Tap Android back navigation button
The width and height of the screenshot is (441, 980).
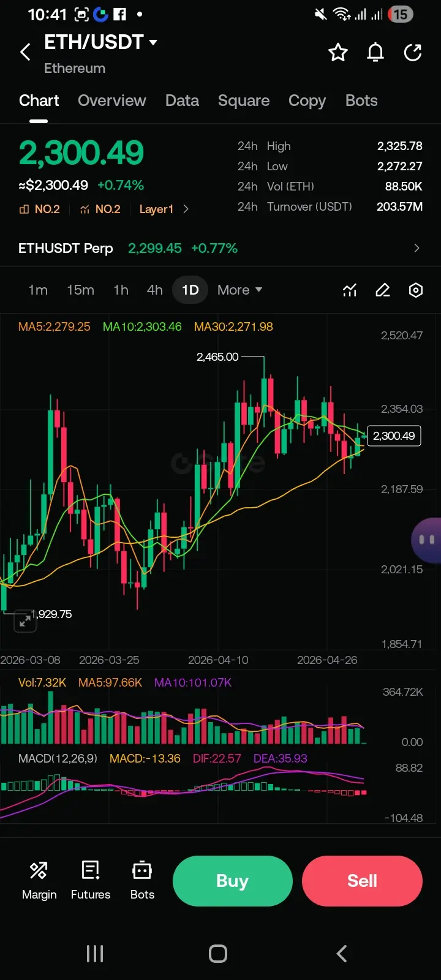[342, 954]
